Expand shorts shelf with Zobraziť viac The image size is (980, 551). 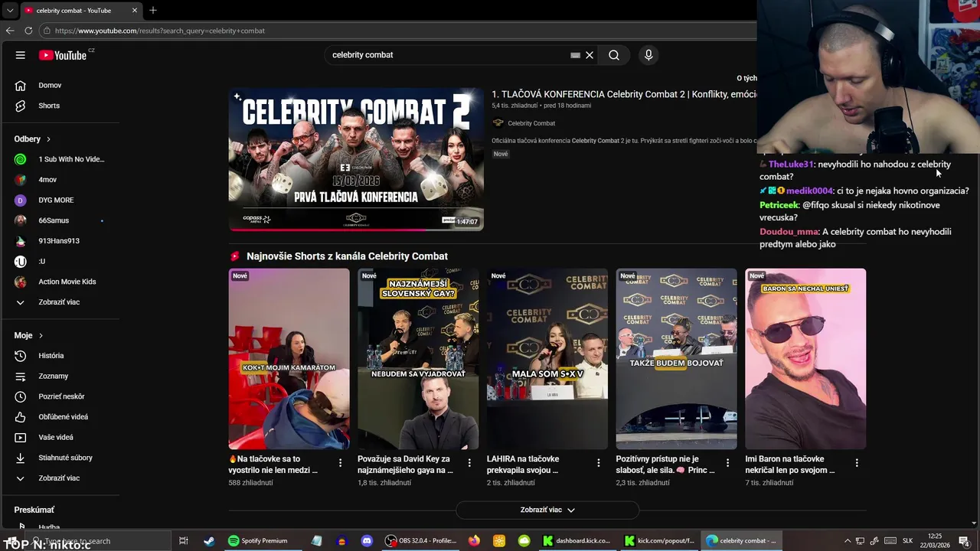pos(547,510)
